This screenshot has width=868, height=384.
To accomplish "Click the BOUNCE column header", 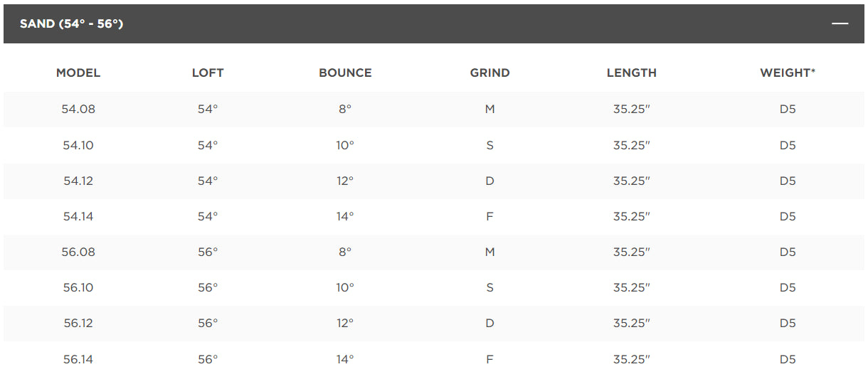I will click(x=345, y=73).
